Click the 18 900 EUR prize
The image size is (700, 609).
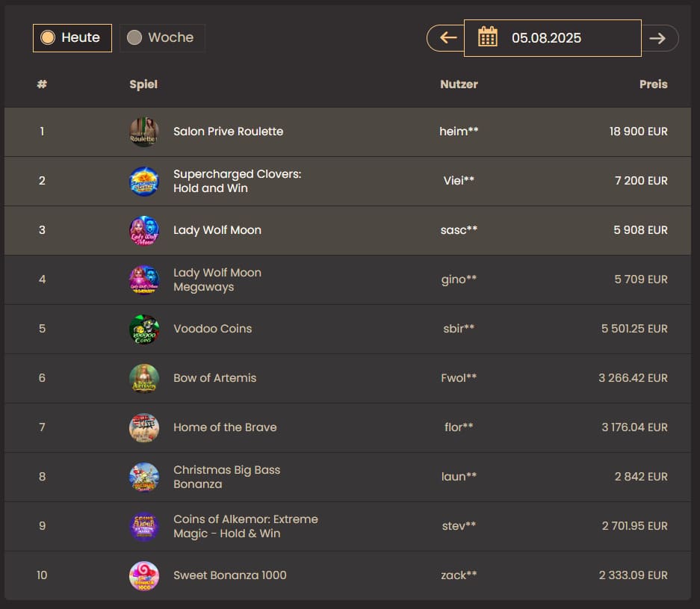tap(639, 132)
